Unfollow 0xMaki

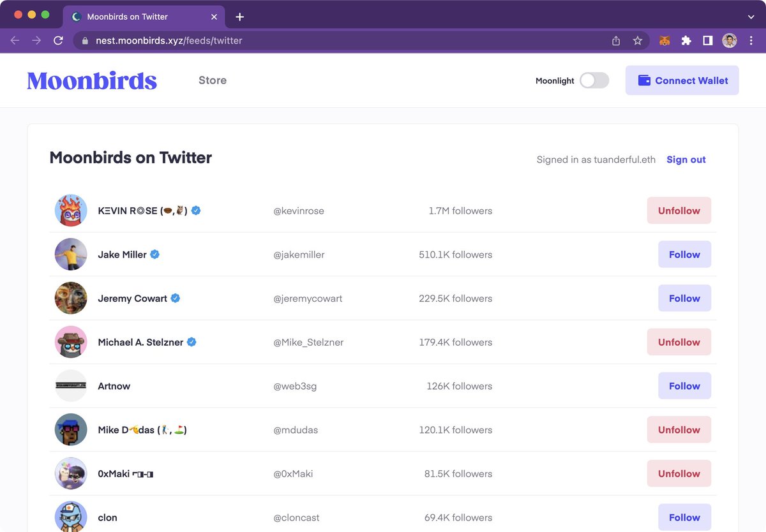(x=679, y=474)
